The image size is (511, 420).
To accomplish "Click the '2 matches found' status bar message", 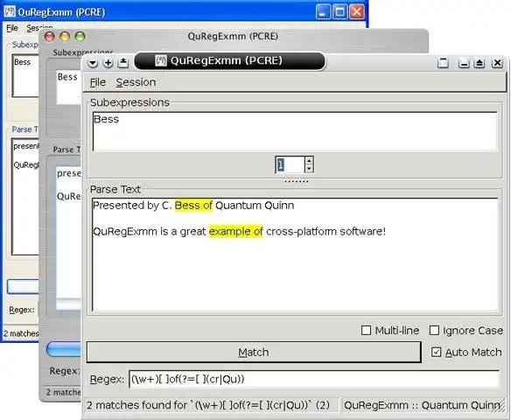I will pos(208,405).
